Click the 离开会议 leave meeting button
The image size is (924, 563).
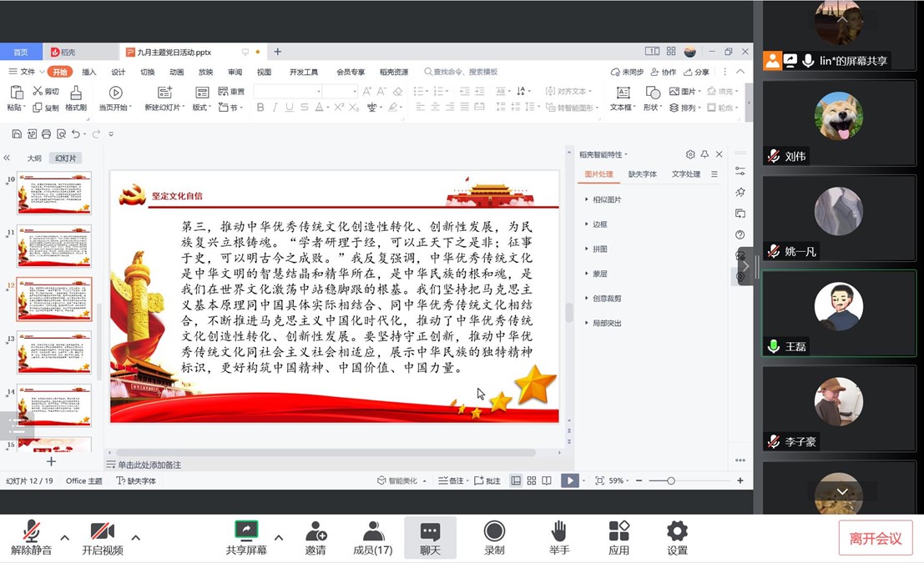876,537
